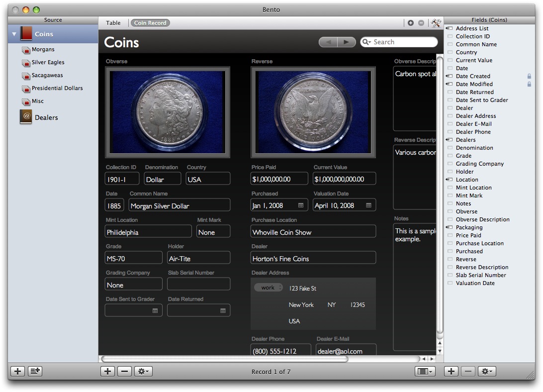Click vertical scrollbar of form

440,196
